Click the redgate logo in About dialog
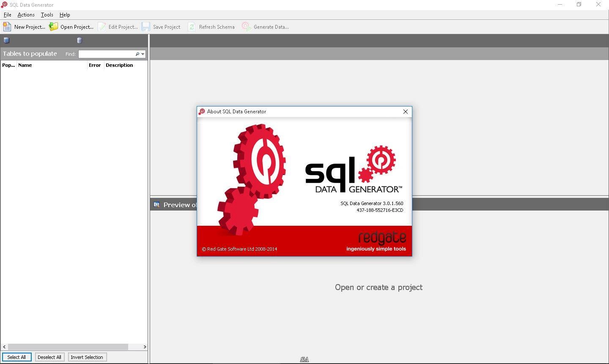Viewport: 609px width, 364px height. (382, 238)
